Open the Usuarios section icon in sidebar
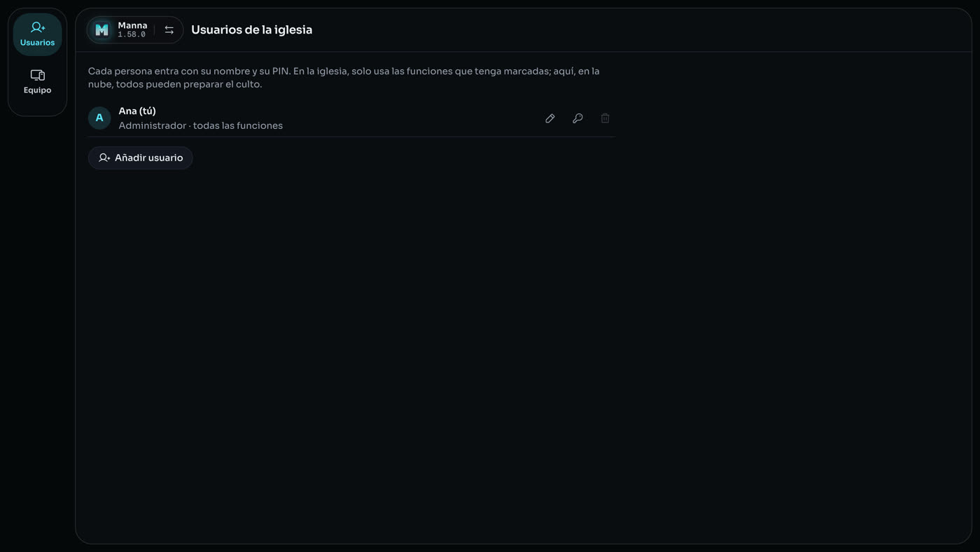This screenshot has width=980, height=552. click(x=38, y=28)
